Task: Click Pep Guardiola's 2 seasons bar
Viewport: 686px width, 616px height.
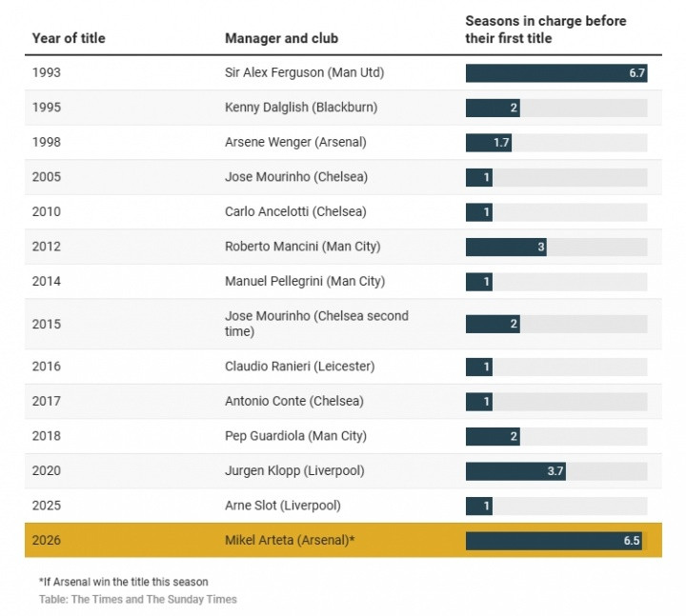Action: [493, 436]
